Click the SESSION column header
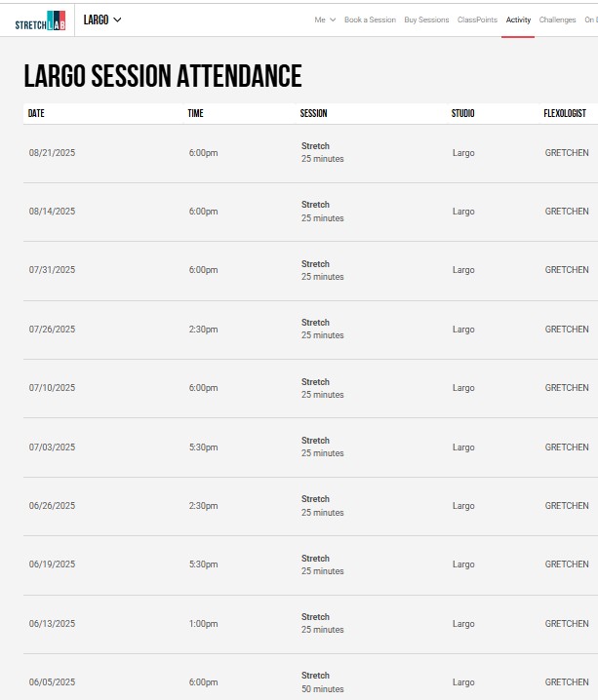This screenshot has height=700, width=598. click(x=313, y=114)
